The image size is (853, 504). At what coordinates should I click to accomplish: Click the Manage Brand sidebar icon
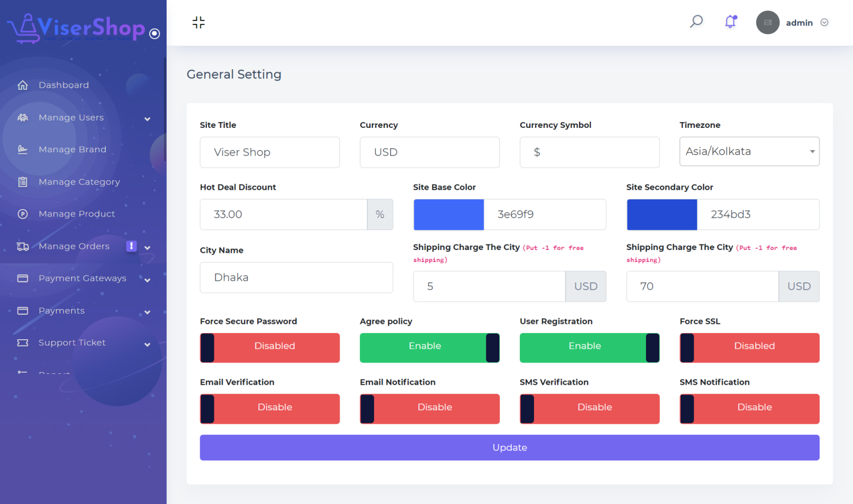23,149
